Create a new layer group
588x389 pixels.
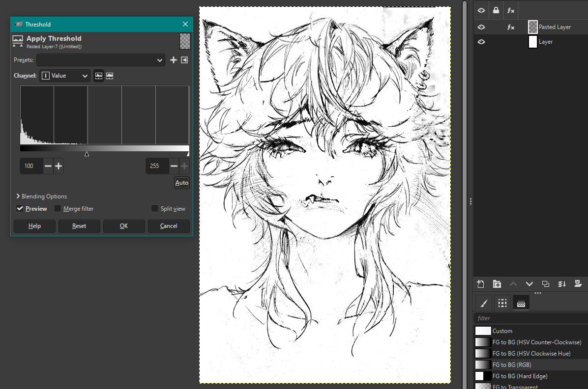pos(497,284)
